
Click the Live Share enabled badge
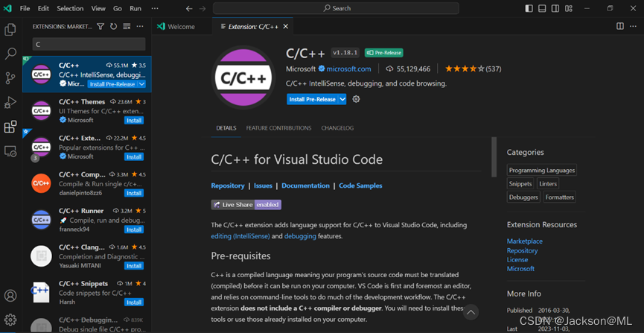coord(246,205)
